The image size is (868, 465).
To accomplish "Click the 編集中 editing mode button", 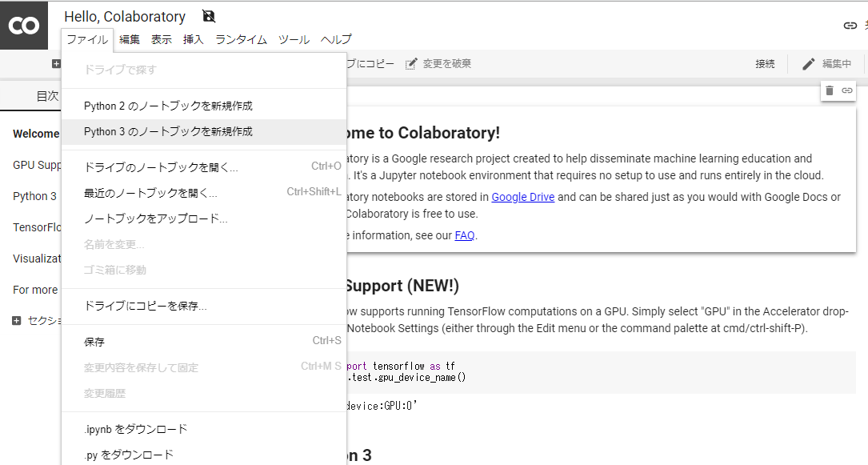I will 827,64.
